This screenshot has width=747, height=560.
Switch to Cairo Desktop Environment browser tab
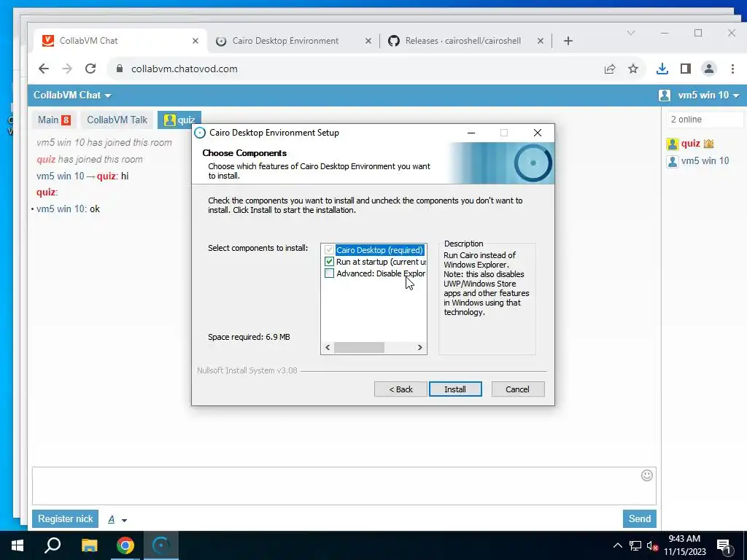[x=285, y=41]
